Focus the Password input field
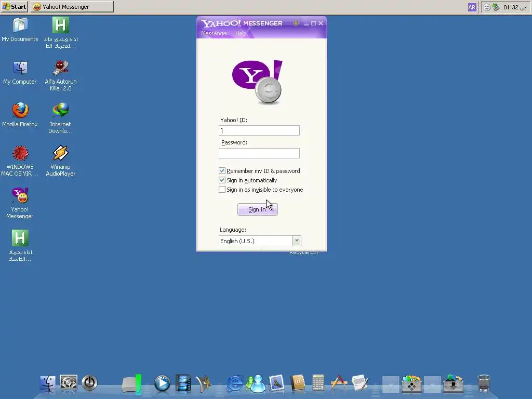Screen dimensions: 532x399 pyautogui.click(x=259, y=153)
